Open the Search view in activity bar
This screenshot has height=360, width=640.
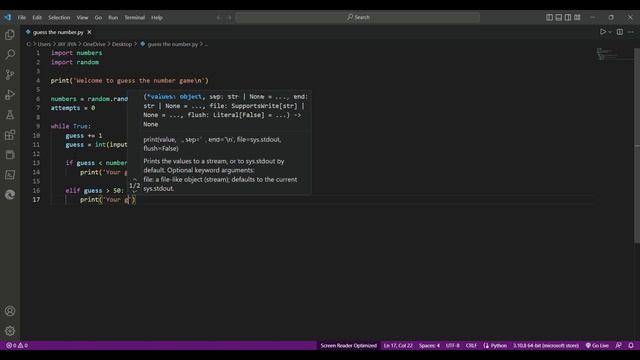pyautogui.click(x=10, y=54)
